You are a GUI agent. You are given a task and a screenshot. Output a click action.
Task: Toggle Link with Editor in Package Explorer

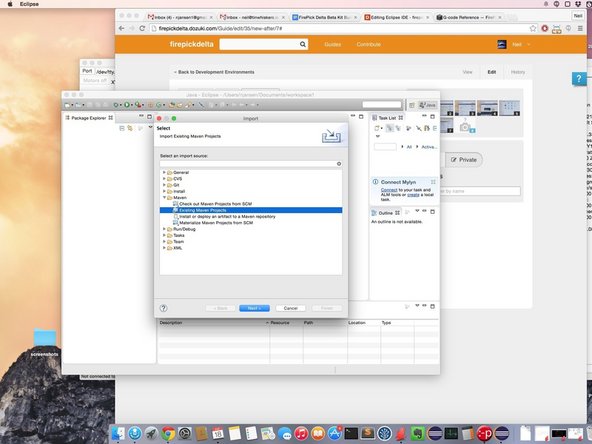pyautogui.click(x=130, y=128)
